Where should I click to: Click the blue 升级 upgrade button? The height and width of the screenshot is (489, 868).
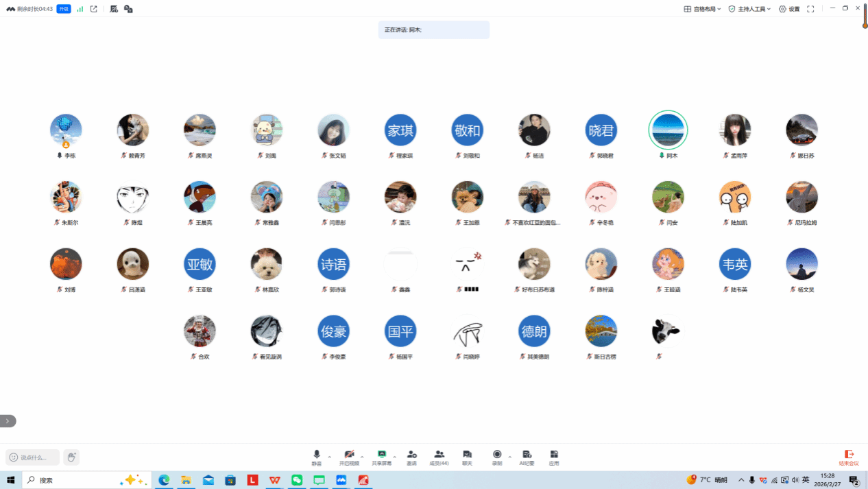tap(64, 9)
